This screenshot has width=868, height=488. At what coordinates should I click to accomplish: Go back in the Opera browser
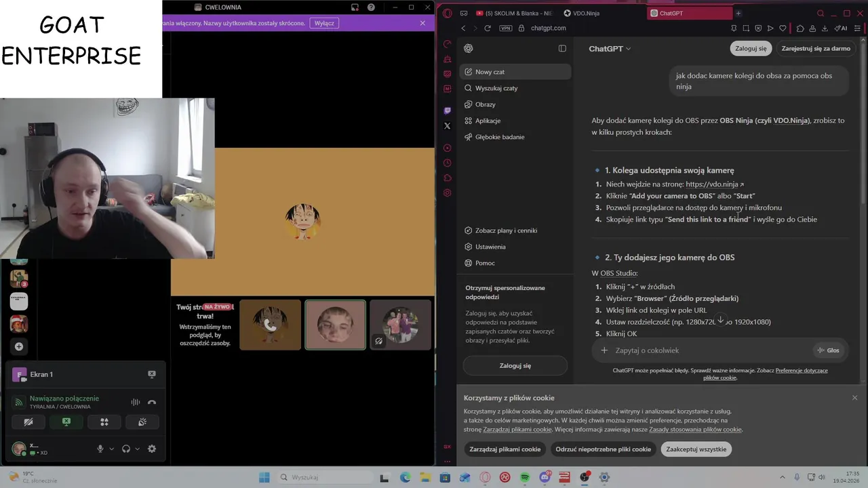tap(463, 28)
